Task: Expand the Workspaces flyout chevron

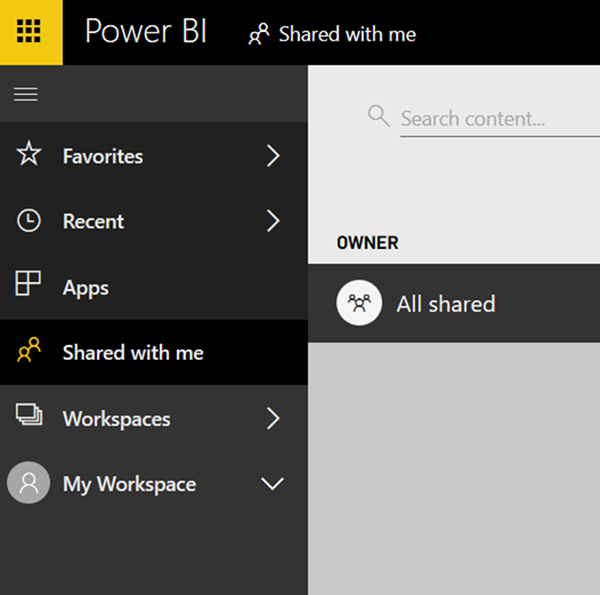Action: tap(273, 418)
